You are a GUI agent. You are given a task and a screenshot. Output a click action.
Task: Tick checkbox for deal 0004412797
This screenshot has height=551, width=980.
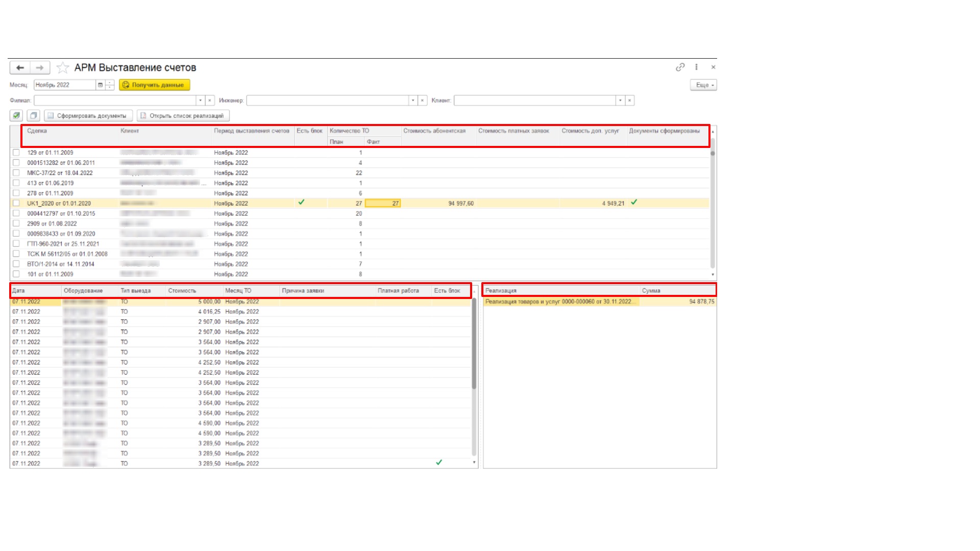pos(16,213)
